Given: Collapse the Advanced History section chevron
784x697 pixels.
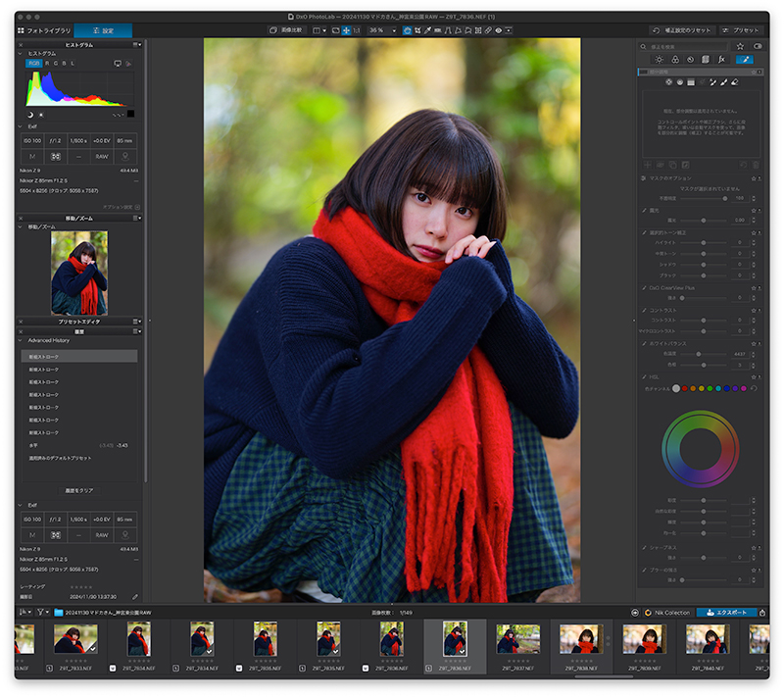Looking at the screenshot, I should (21, 340).
